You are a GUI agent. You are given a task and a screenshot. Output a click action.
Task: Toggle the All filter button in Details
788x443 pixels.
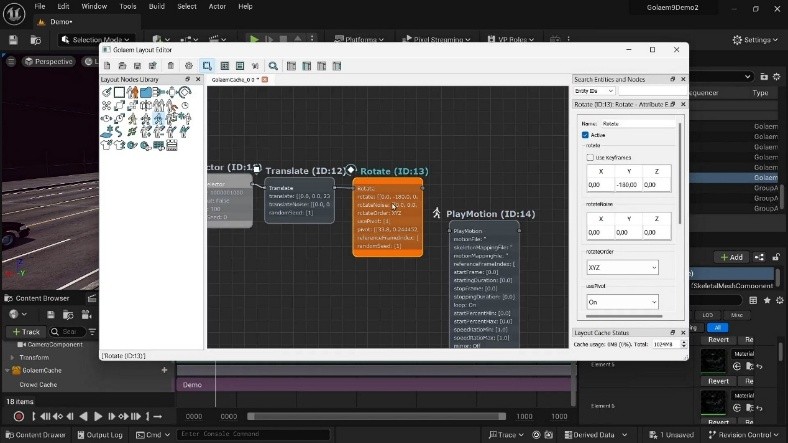pyautogui.click(x=717, y=327)
